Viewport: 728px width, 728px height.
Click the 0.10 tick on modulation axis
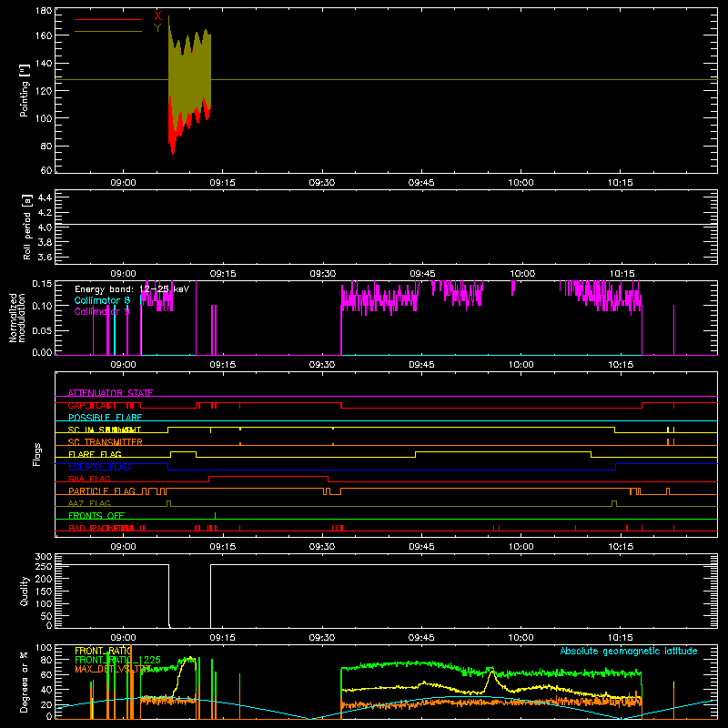pos(42,306)
